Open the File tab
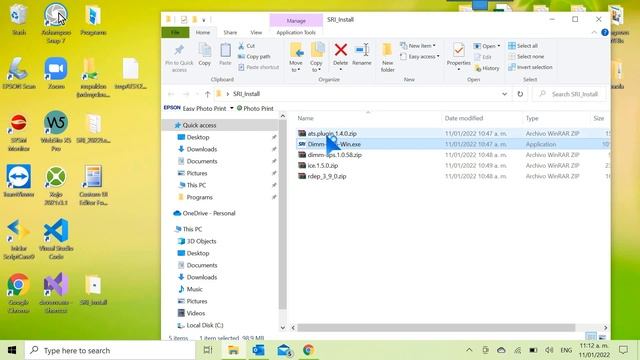 coord(175,32)
